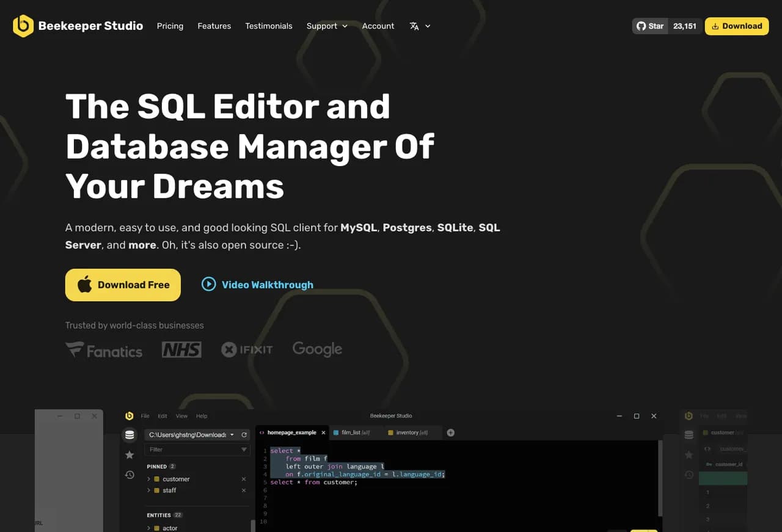The height and width of the screenshot is (532, 782).
Task: Click the Beekeeper Studio brand name
Action: (90, 26)
